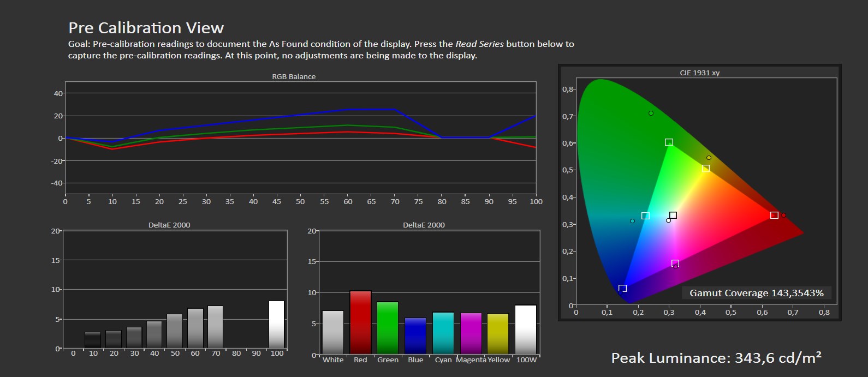Select the grayscale bar at level 50
The image size is (868, 377).
coord(175,331)
